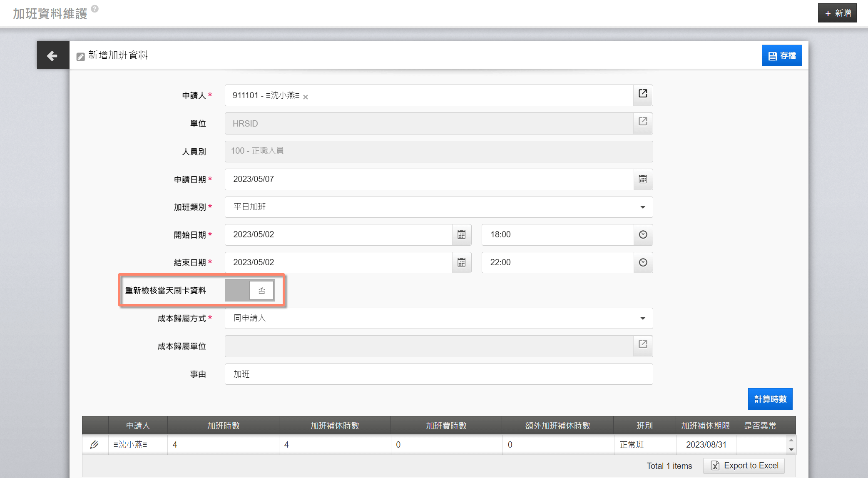Viewport: 868px width, 478px height.
Task: Toggle the 重新檢核當天刷卡資料 switch
Action: pyautogui.click(x=249, y=290)
